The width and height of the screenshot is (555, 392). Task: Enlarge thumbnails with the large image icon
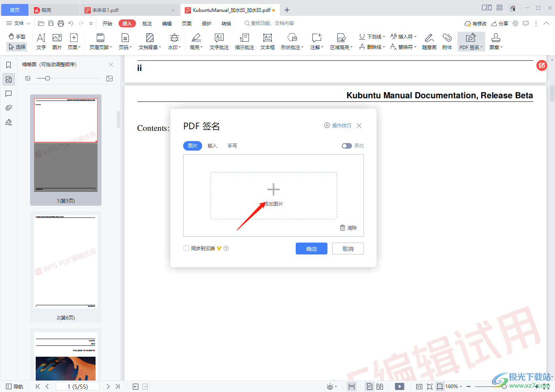(x=109, y=78)
